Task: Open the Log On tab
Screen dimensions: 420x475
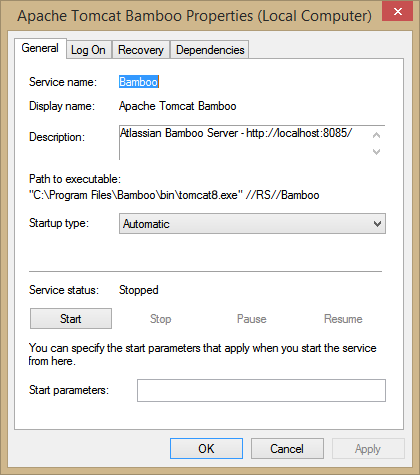Action: pos(88,50)
